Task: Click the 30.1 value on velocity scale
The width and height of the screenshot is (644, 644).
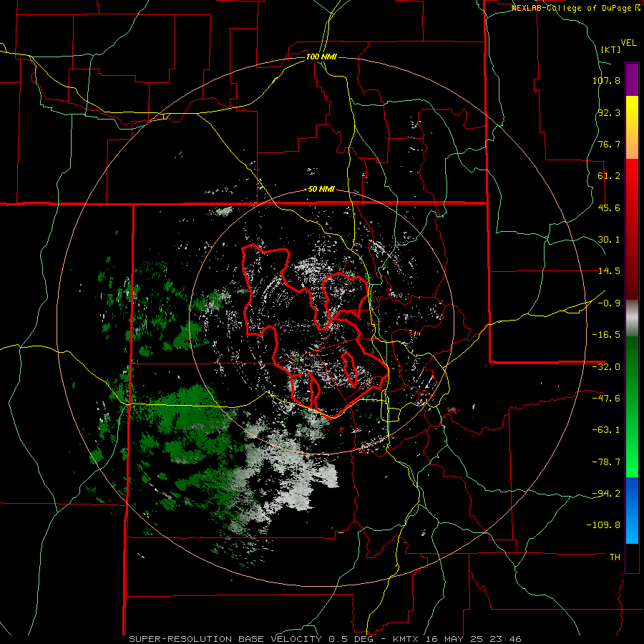Action: [609, 240]
